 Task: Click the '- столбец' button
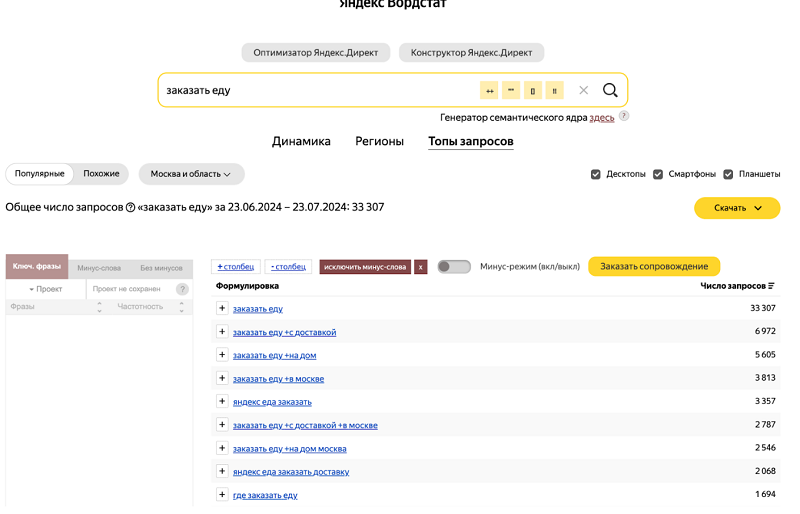click(x=288, y=266)
